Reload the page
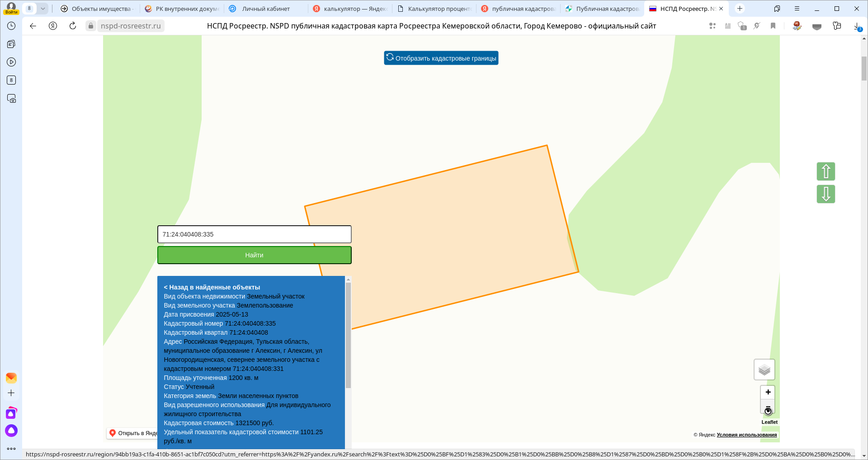This screenshot has height=460, width=868. point(73,26)
